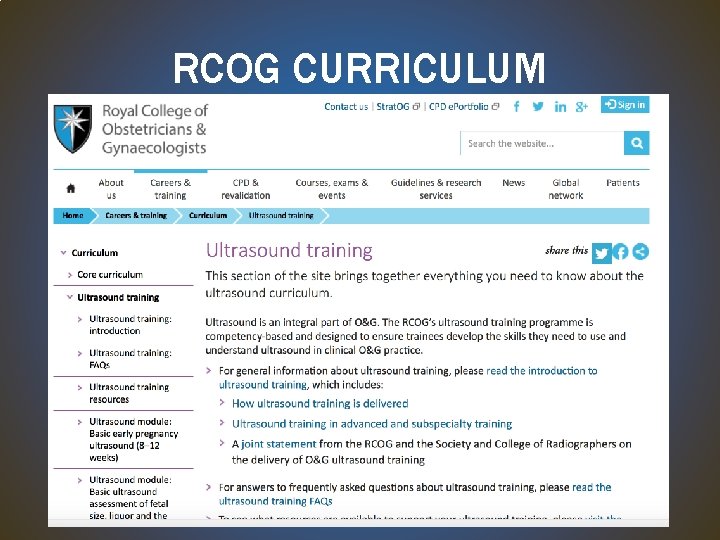
Task: Click Careers & training breadcrumb
Action: click(x=136, y=215)
